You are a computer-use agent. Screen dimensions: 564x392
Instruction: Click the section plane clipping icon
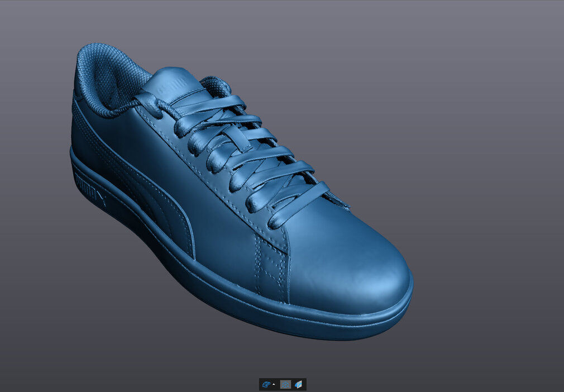[299, 385]
